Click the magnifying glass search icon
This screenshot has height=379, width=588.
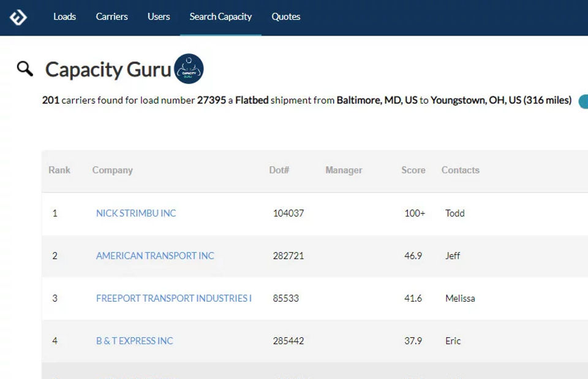point(24,69)
